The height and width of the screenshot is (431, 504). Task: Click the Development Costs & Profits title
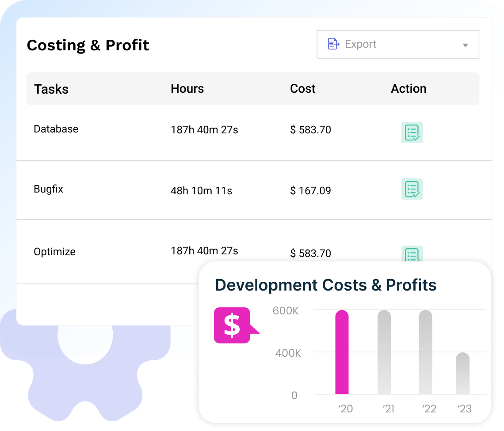[325, 285]
